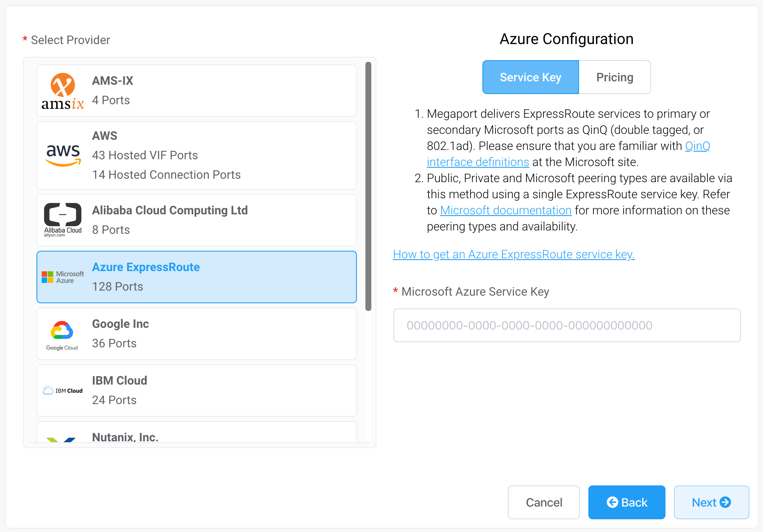Select the Nutanix, Inc. provider
This screenshot has height=532, width=763.
pos(197,432)
